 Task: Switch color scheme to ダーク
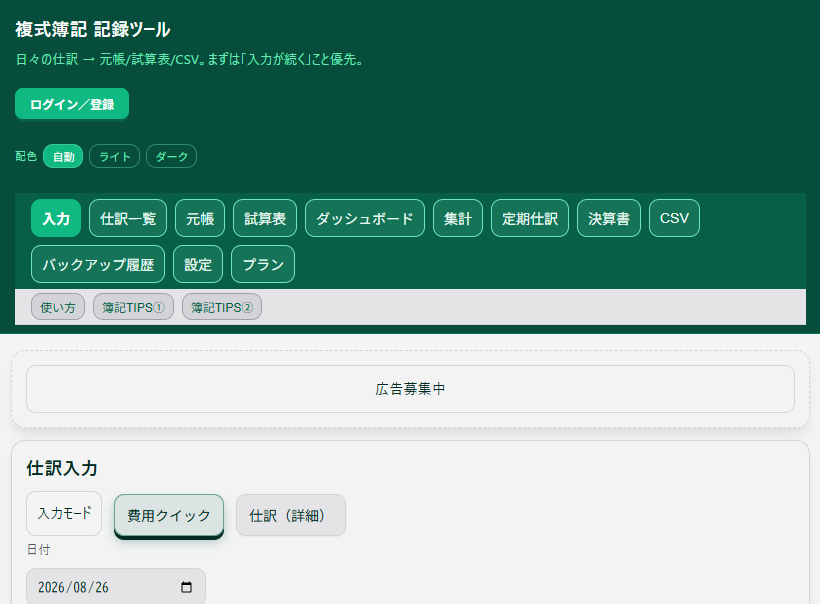[x=172, y=156]
